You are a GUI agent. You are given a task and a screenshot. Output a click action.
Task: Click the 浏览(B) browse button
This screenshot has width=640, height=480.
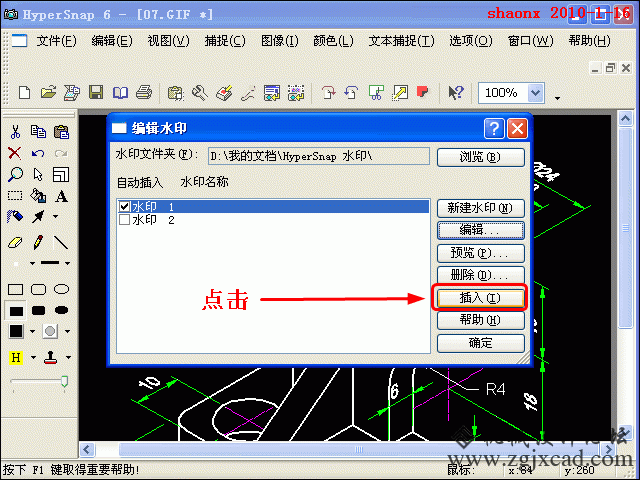[x=480, y=158]
